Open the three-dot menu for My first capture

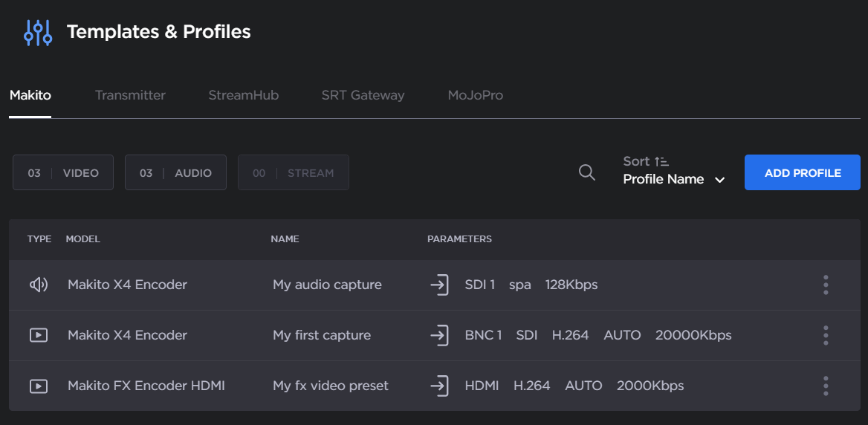click(826, 335)
